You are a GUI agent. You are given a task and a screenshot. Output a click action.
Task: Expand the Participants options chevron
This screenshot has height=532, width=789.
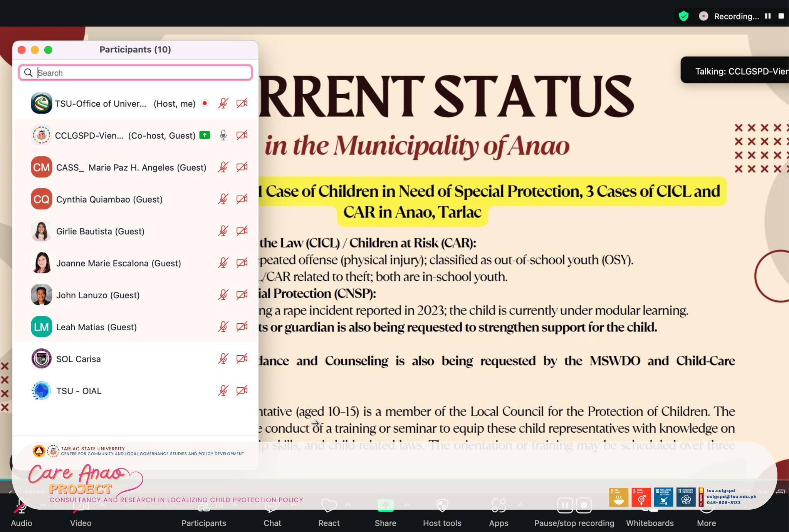(235, 505)
